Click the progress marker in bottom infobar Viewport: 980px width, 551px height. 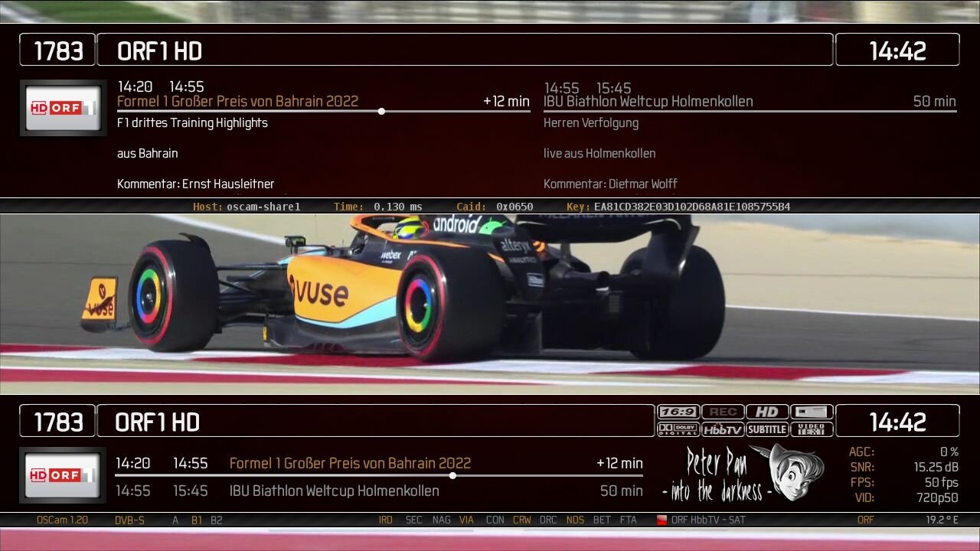pyautogui.click(x=452, y=475)
